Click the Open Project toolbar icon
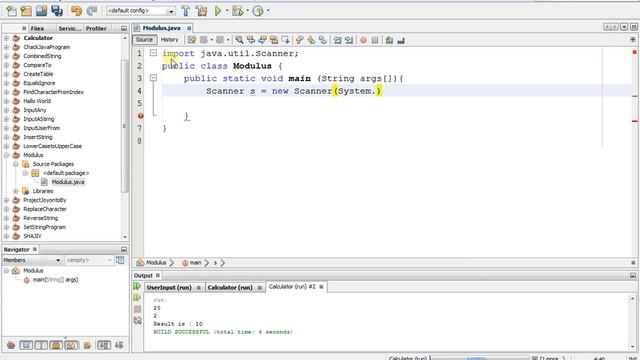Image resolution: width=640 pixels, height=360 pixels. tap(41, 11)
